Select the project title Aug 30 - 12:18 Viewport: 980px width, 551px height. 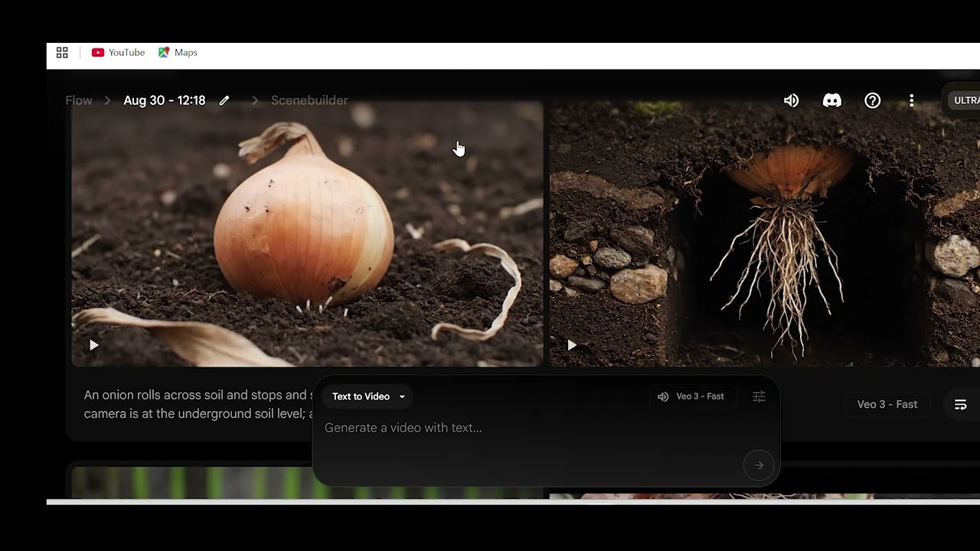pyautogui.click(x=164, y=100)
